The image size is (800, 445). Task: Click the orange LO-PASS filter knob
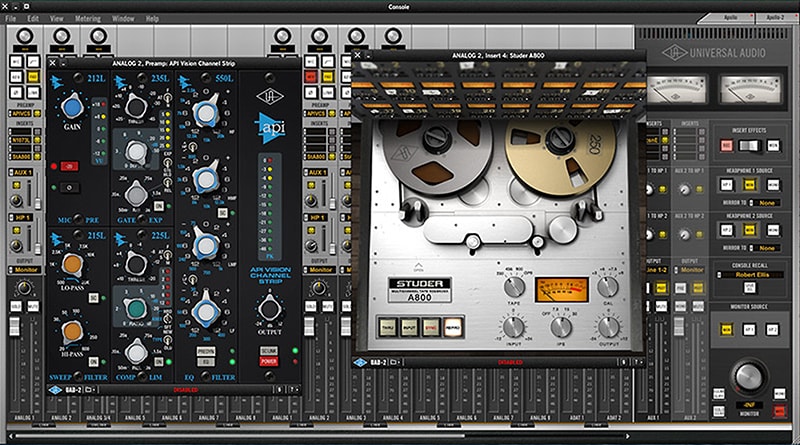pos(72,264)
